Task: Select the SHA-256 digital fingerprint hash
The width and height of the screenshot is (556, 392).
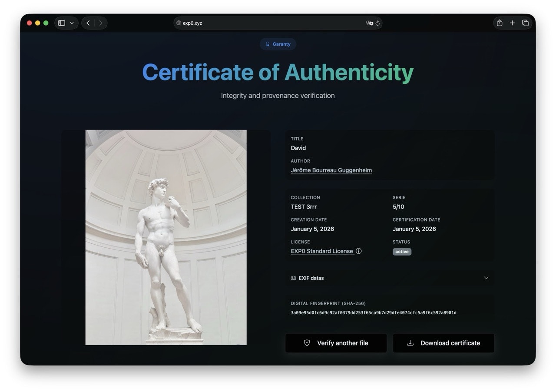Action: pyautogui.click(x=374, y=313)
